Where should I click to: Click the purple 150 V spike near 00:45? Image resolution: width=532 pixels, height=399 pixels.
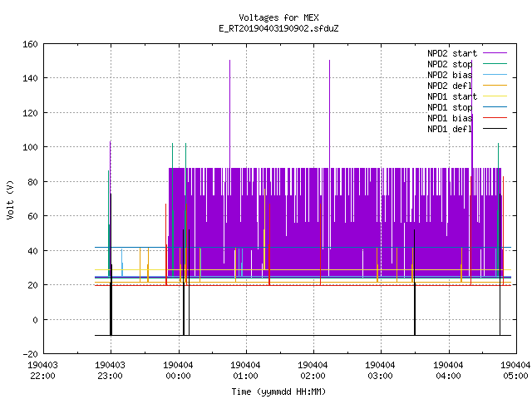[229, 114]
